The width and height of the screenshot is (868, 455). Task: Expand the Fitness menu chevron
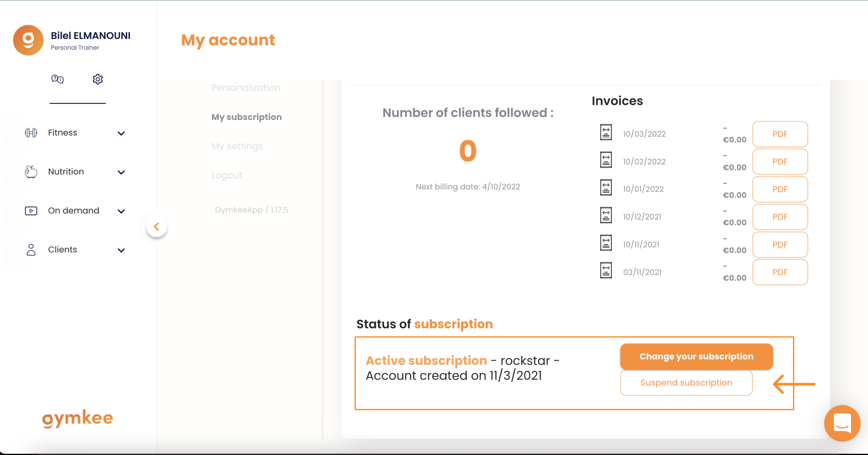tap(121, 133)
